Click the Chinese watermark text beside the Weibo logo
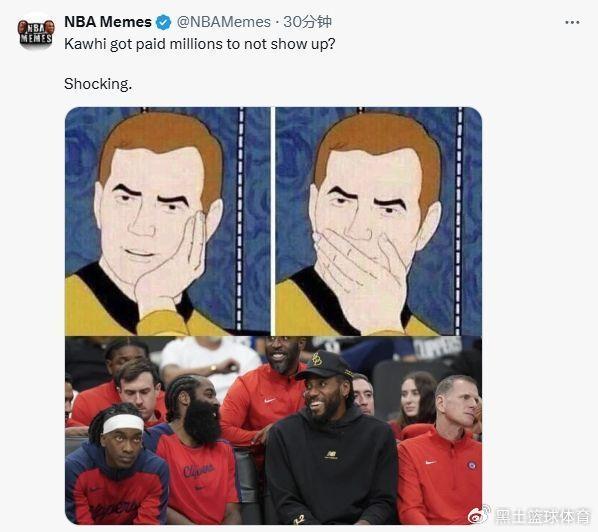 click(542, 516)
